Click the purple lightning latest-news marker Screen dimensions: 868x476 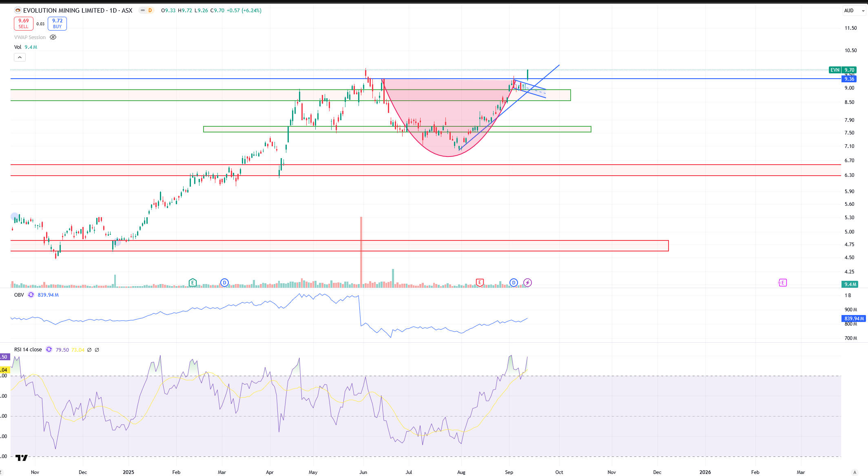pyautogui.click(x=527, y=282)
